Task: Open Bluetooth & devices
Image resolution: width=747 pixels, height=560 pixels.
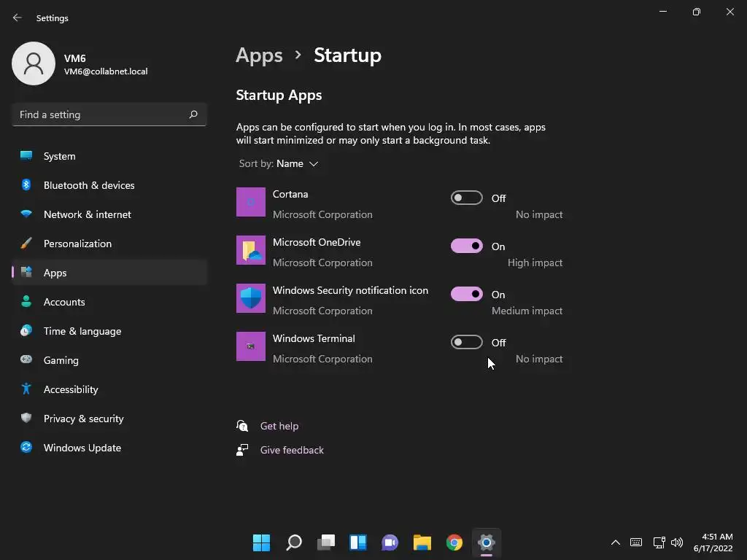Action: click(x=109, y=185)
